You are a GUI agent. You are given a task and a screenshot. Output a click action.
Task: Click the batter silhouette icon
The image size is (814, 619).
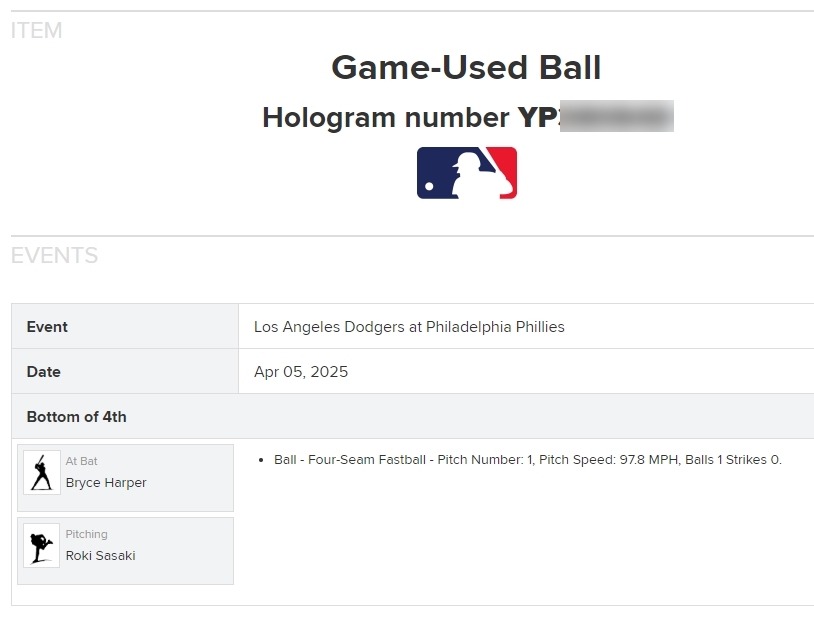41,473
